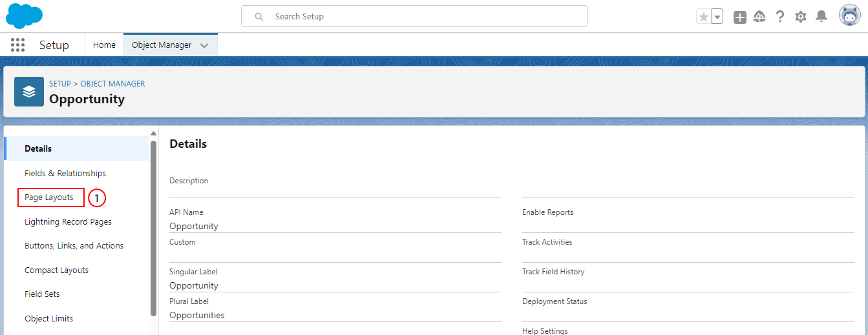Click the Opportunity page title

(87, 99)
